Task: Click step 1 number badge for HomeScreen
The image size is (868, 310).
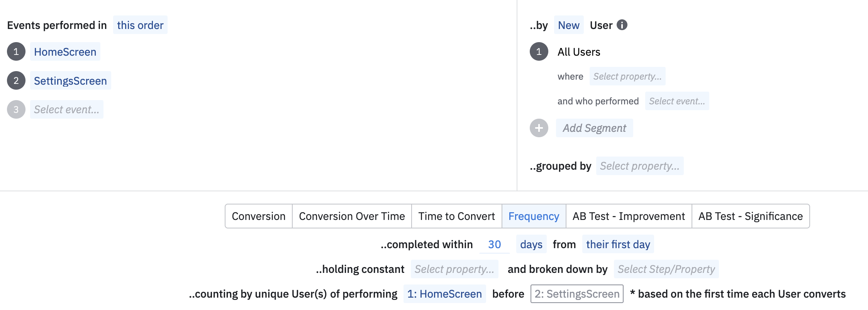Action: coord(16,52)
